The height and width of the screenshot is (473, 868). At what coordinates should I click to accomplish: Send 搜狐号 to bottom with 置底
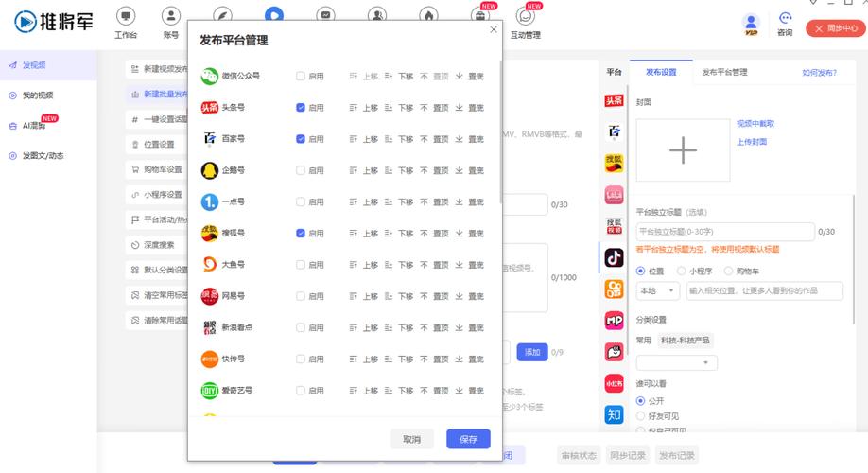point(469,233)
